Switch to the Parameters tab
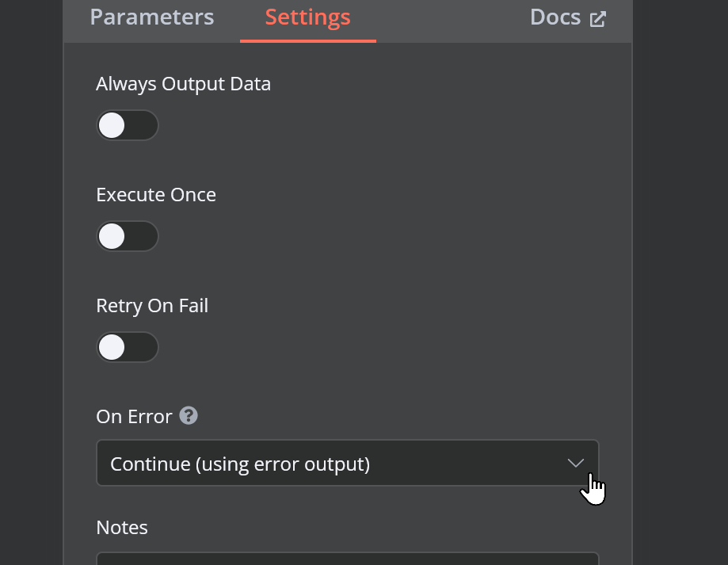The image size is (728, 565). pos(152,17)
